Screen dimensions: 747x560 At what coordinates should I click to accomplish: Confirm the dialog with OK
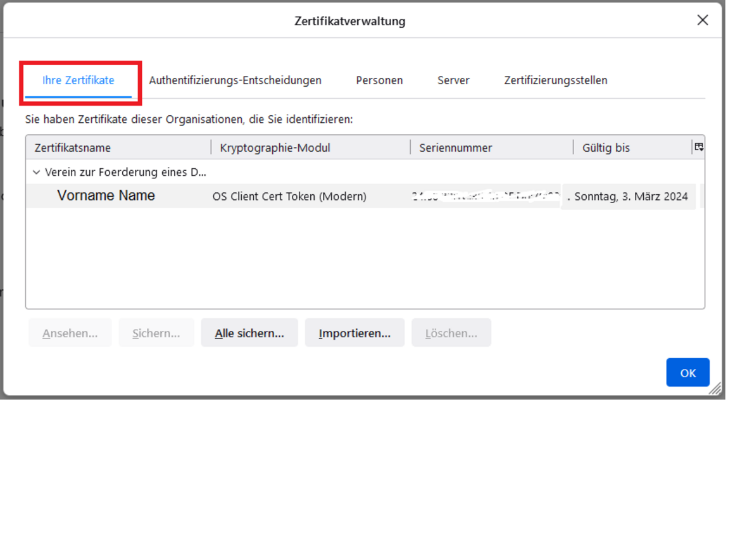pos(687,373)
